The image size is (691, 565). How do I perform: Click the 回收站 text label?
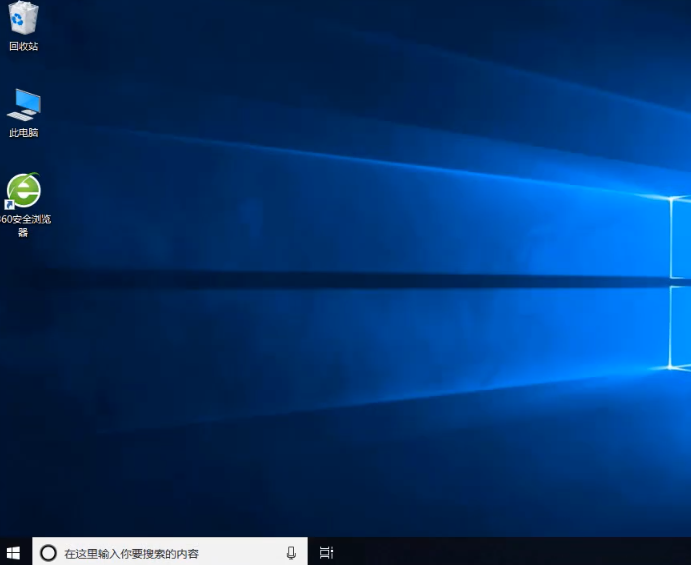[23, 46]
